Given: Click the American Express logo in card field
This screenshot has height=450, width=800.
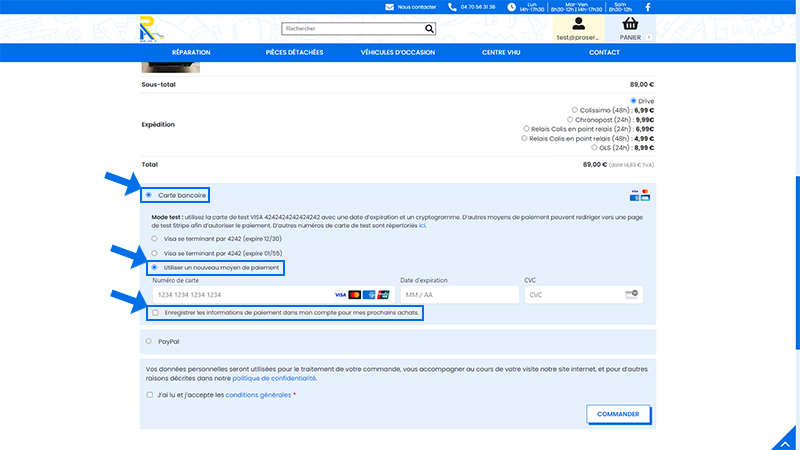Looking at the screenshot, I should pos(369,295).
